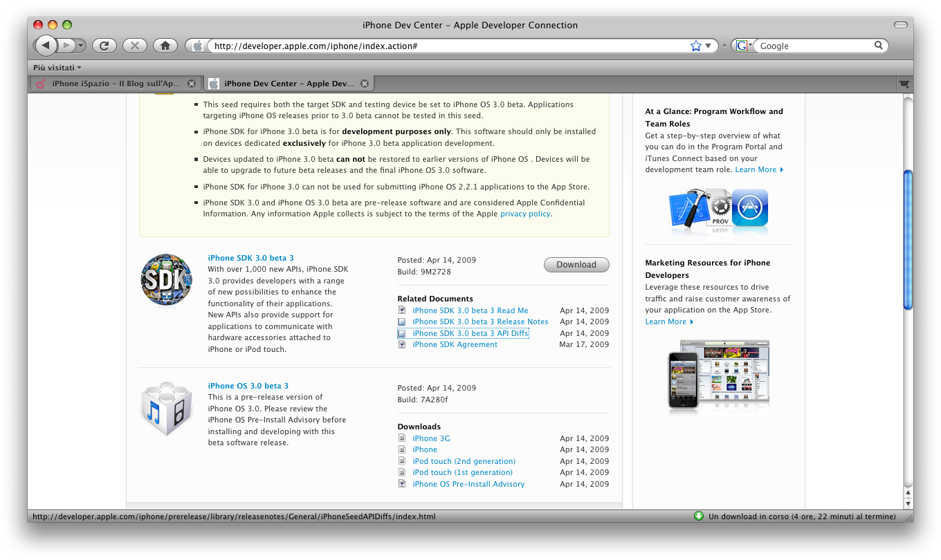Select the iPhone Dev Center tab
The image size is (941, 560).
tap(289, 84)
